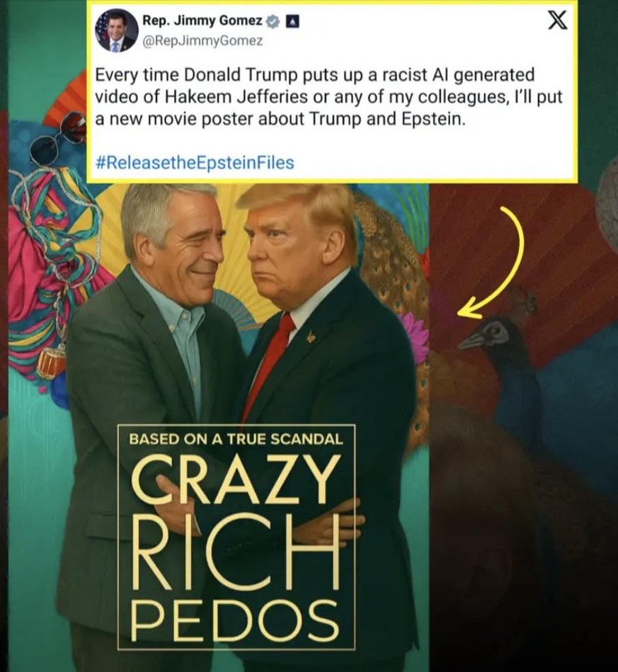Click the gold lapel pin on the suit

coord(310,337)
